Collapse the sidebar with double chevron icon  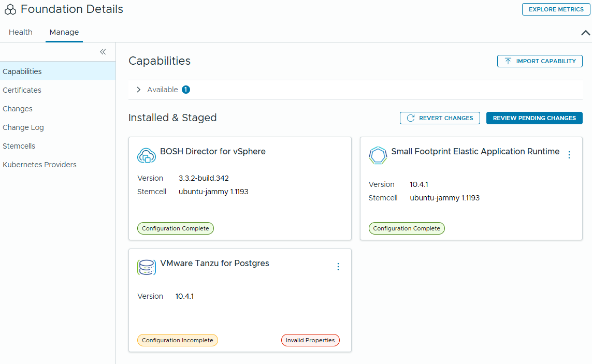click(x=103, y=52)
